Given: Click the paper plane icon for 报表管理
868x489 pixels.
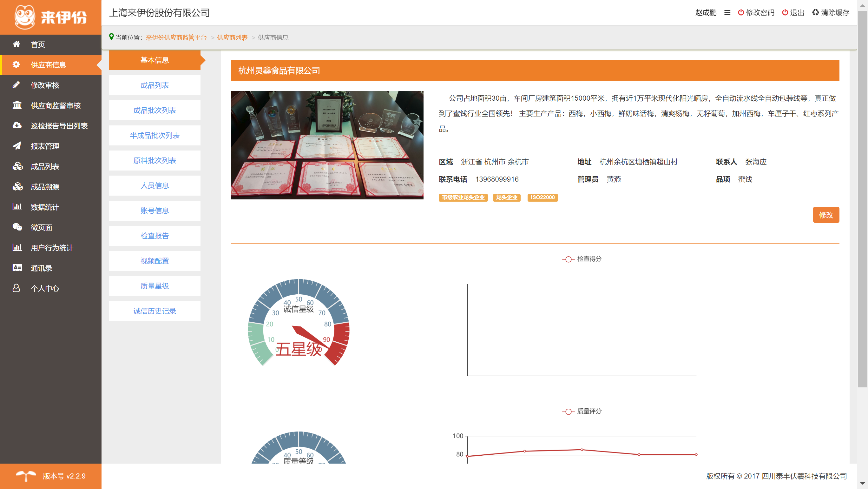Looking at the screenshot, I should coord(17,146).
